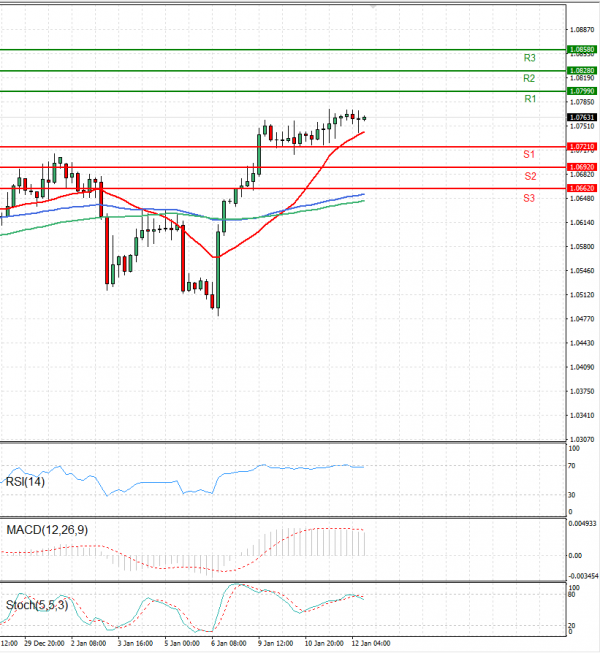
Task: Select the 1.06620 red price tag
Action: (582, 188)
